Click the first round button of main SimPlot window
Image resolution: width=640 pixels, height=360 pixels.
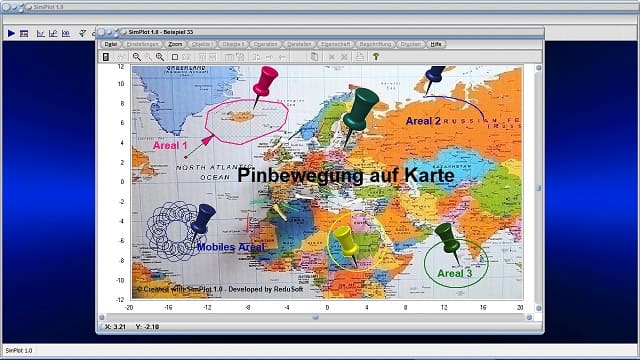6,7
